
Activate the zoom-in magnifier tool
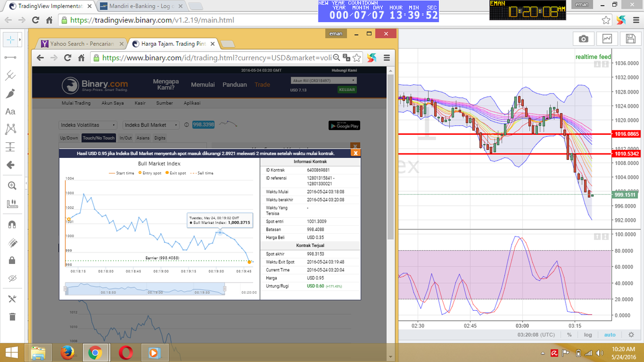coord(12,186)
